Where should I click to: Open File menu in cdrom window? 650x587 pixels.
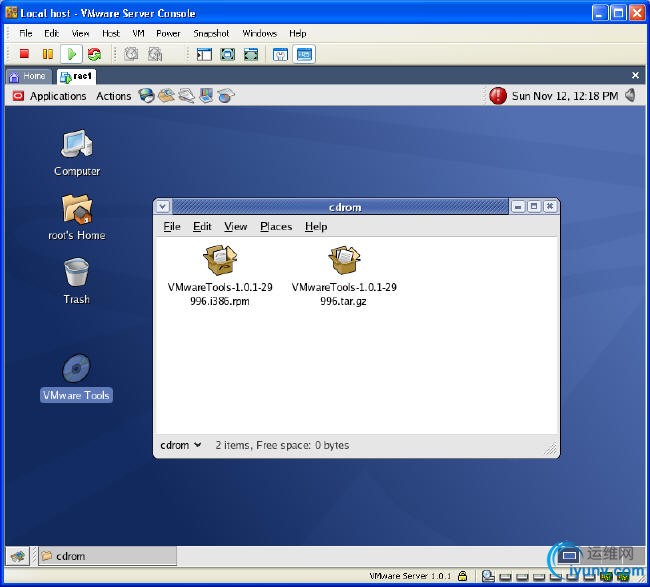pos(172,226)
